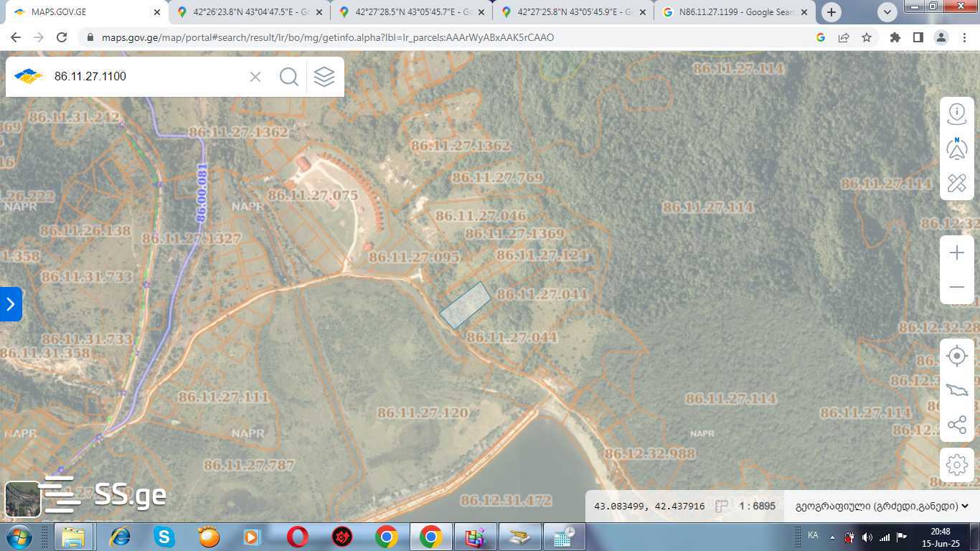Open the Georgia country extent icon
Screen dimensions: 980x551
(x=957, y=390)
